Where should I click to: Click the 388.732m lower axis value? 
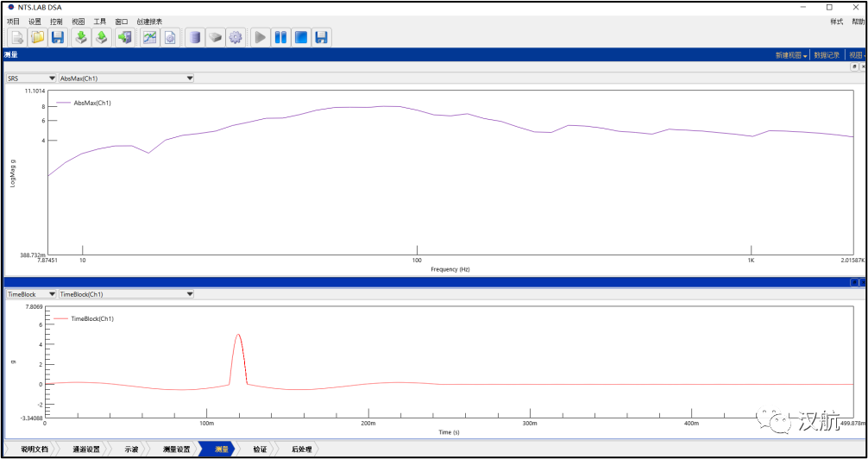[x=35, y=255]
